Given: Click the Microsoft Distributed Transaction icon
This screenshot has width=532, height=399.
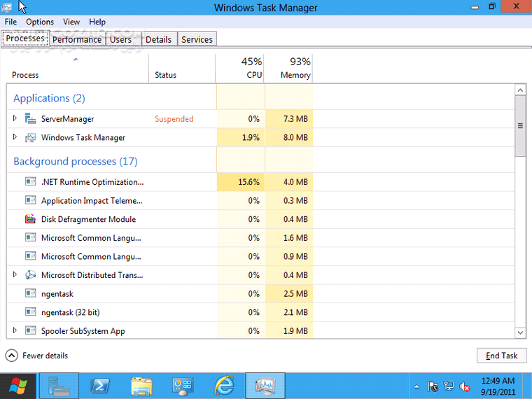Looking at the screenshot, I should [30, 275].
